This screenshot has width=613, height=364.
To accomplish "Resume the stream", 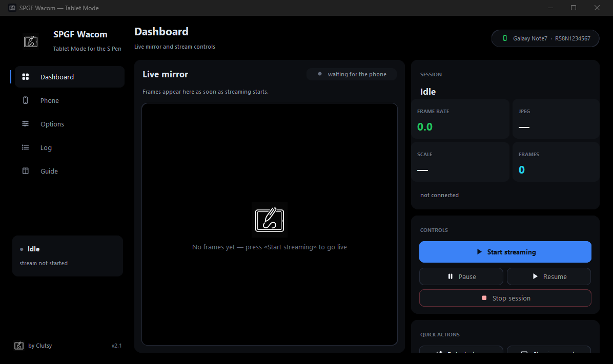I will click(x=549, y=276).
